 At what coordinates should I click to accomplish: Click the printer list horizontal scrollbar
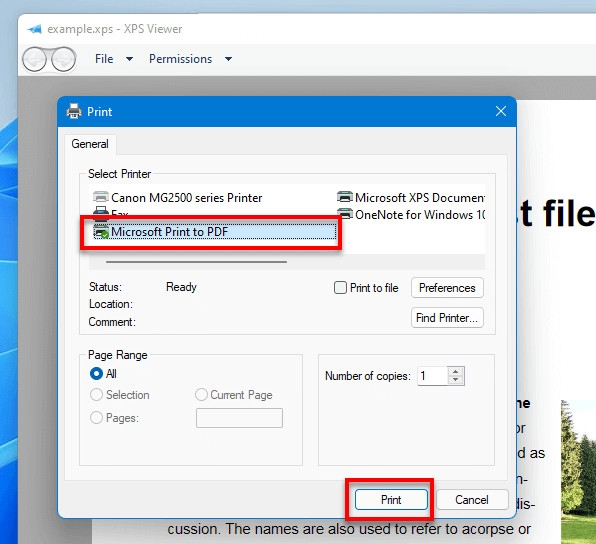point(197,262)
